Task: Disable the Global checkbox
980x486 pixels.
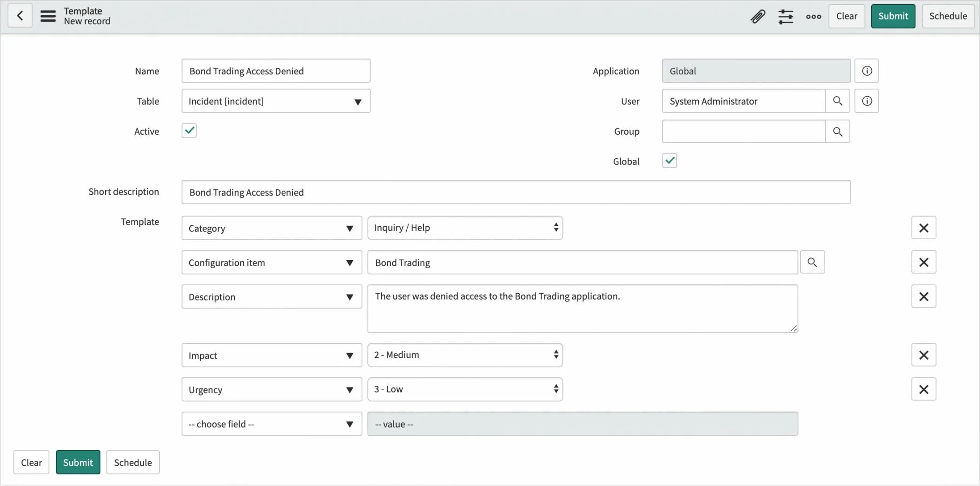Action: coord(669,161)
